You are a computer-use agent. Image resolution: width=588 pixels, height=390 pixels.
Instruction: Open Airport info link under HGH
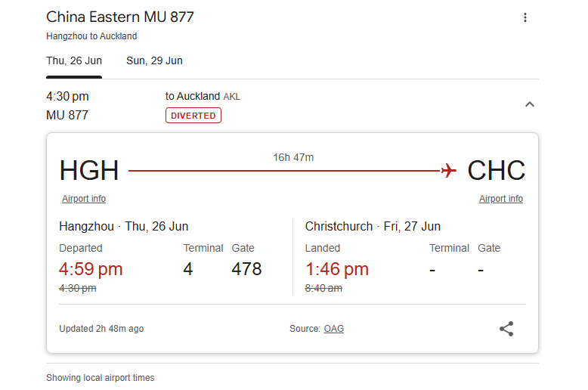(84, 199)
